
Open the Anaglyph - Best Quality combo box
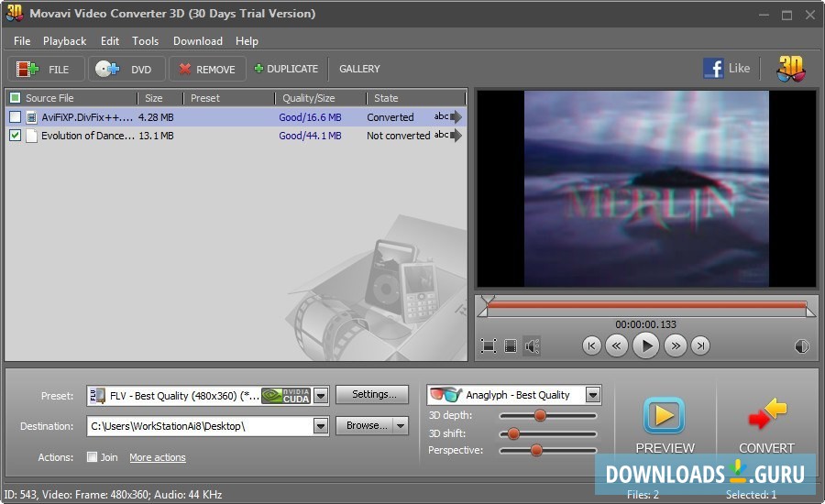(513, 395)
